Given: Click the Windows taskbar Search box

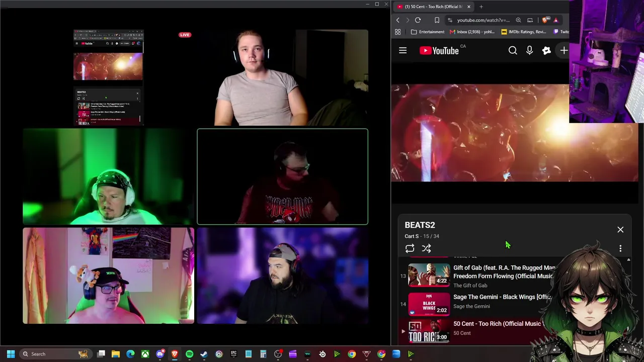Looking at the screenshot, I should pyautogui.click(x=55, y=354).
